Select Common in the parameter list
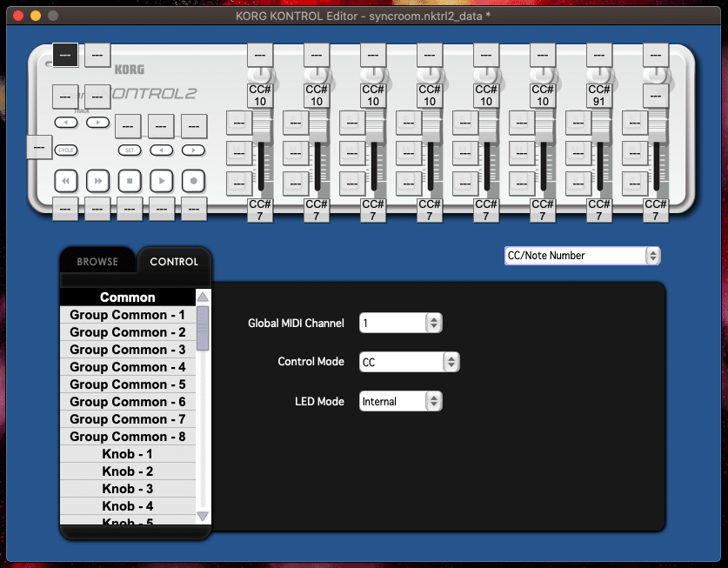The image size is (728, 568). [x=128, y=297]
